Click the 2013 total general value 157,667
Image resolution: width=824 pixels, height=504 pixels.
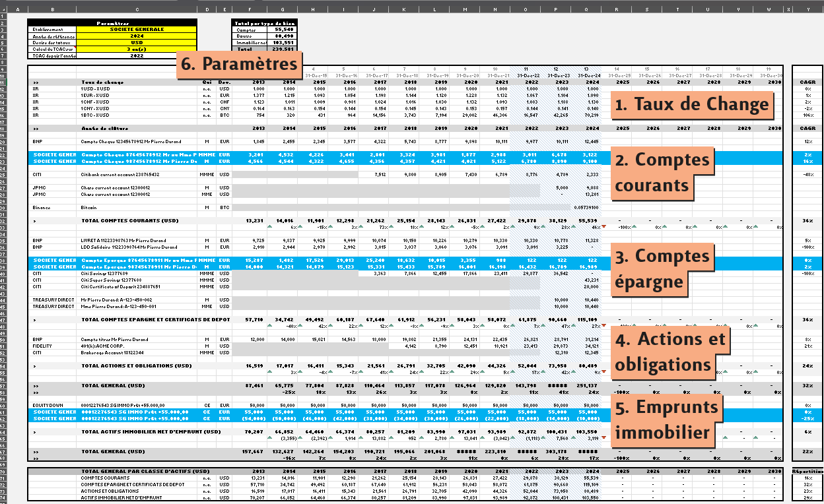coord(250,451)
